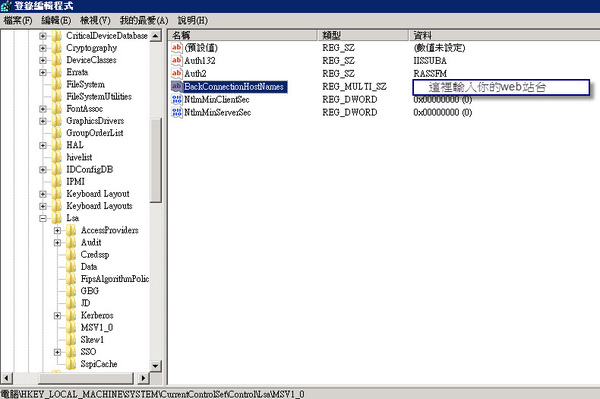Expand the CriticalDeviceDatabase key
This screenshot has width=600, height=399.
pyautogui.click(x=43, y=36)
